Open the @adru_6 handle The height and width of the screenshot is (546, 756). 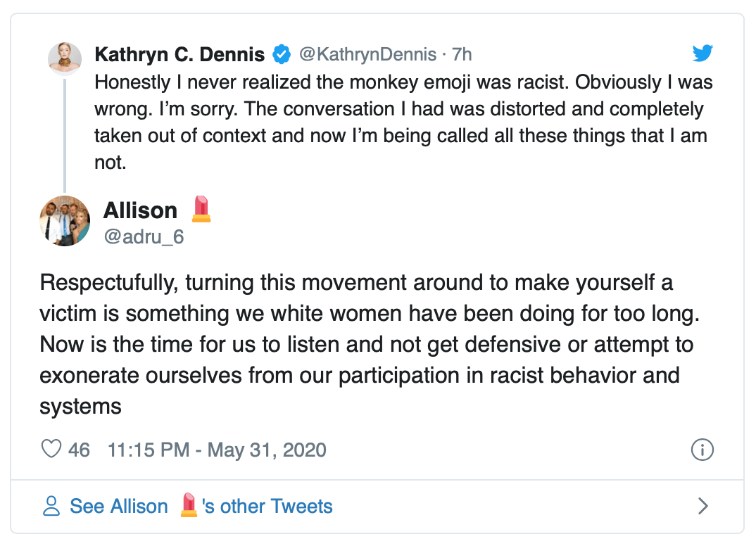tap(144, 237)
